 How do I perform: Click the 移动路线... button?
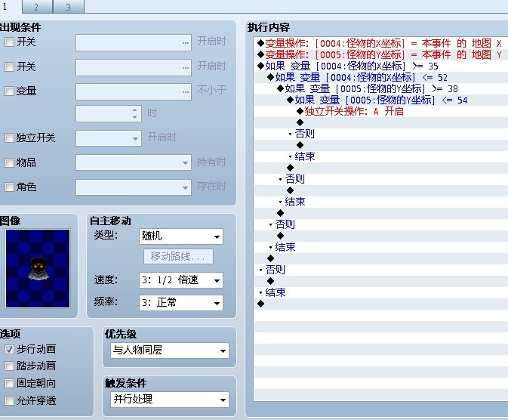click(178, 257)
